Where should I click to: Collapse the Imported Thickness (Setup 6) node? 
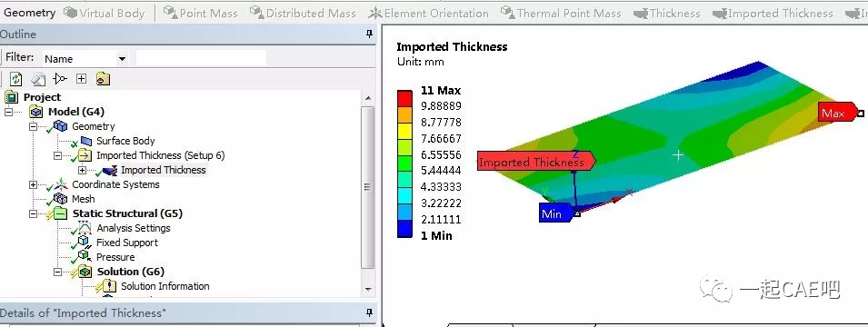click(57, 156)
